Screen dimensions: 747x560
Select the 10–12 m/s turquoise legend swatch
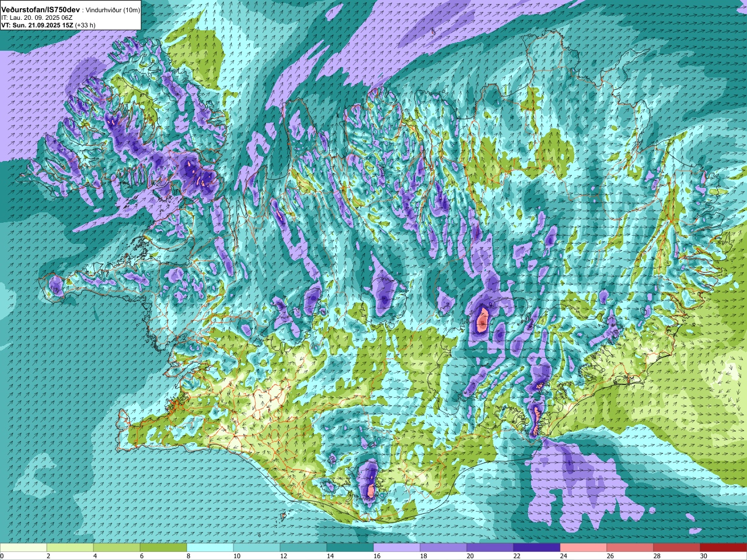pos(257,548)
